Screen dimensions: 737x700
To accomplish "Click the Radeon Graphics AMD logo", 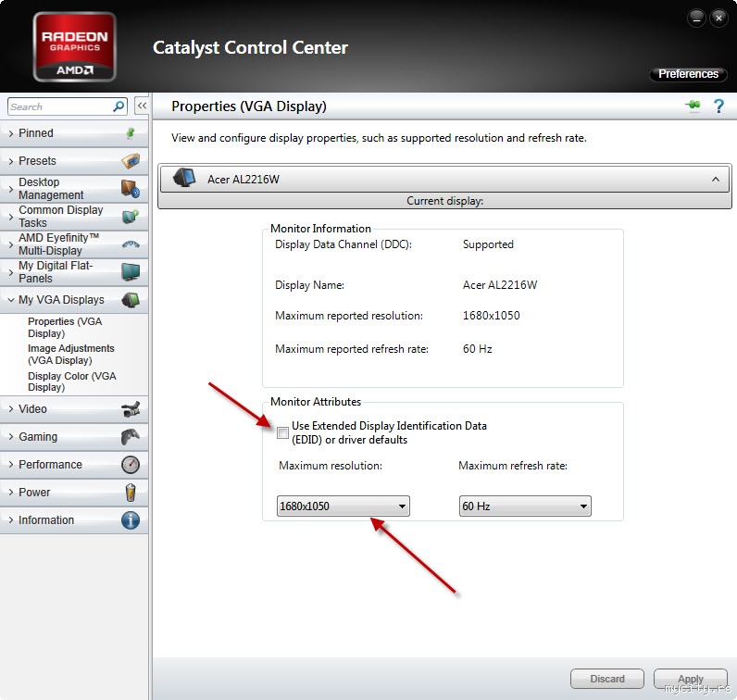I will (x=75, y=46).
